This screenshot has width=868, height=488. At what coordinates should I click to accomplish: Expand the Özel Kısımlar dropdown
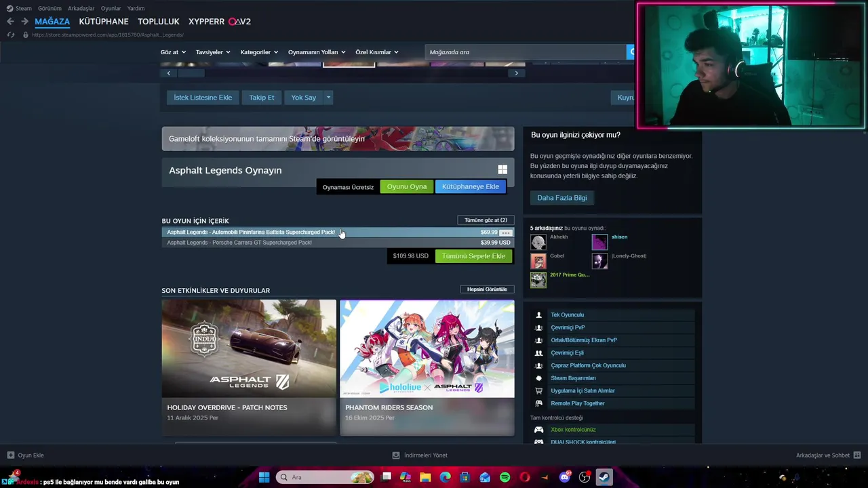[x=377, y=52]
